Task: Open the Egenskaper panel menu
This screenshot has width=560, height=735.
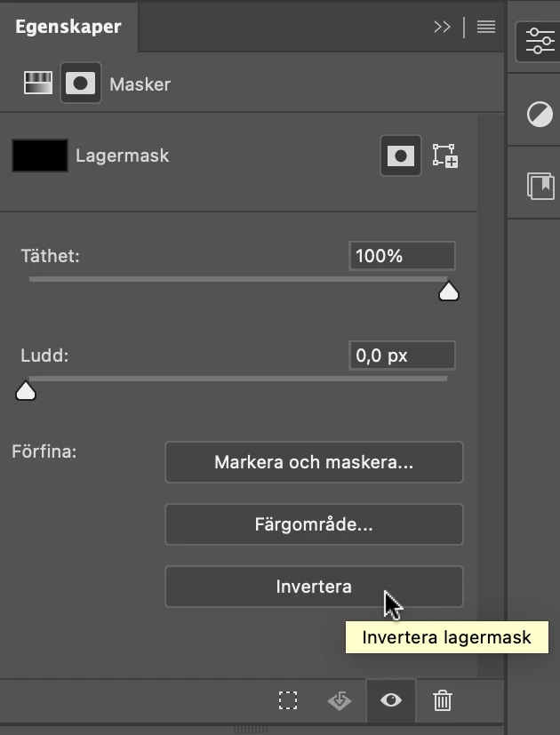Action: click(486, 27)
